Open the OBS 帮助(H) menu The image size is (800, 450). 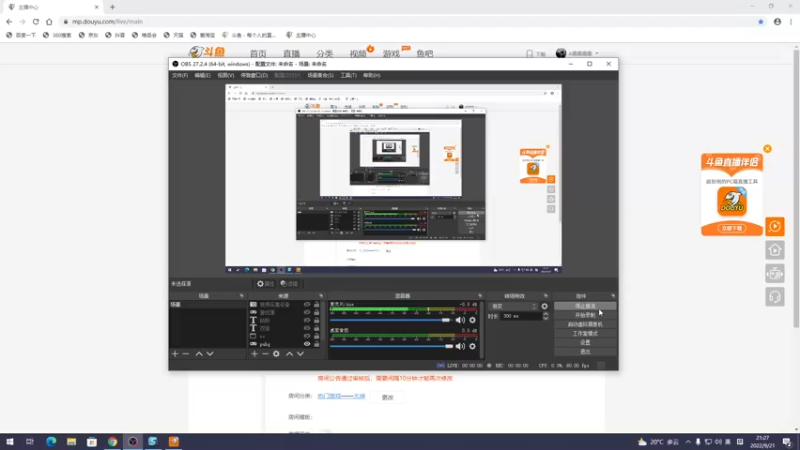coord(371,75)
